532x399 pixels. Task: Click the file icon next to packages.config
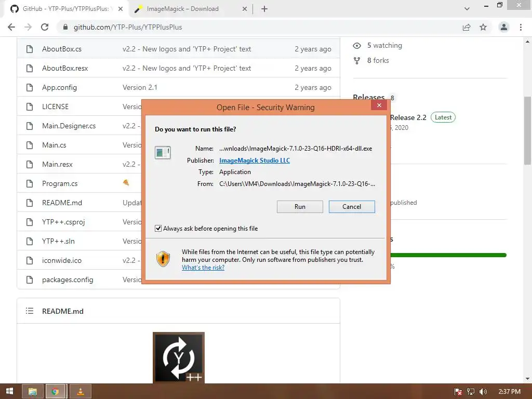point(30,280)
